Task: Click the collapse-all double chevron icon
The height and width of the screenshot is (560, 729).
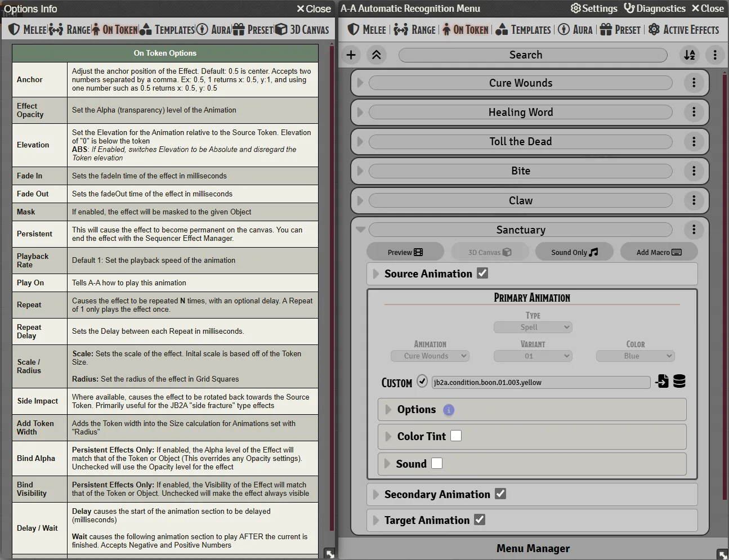Action: (x=377, y=55)
